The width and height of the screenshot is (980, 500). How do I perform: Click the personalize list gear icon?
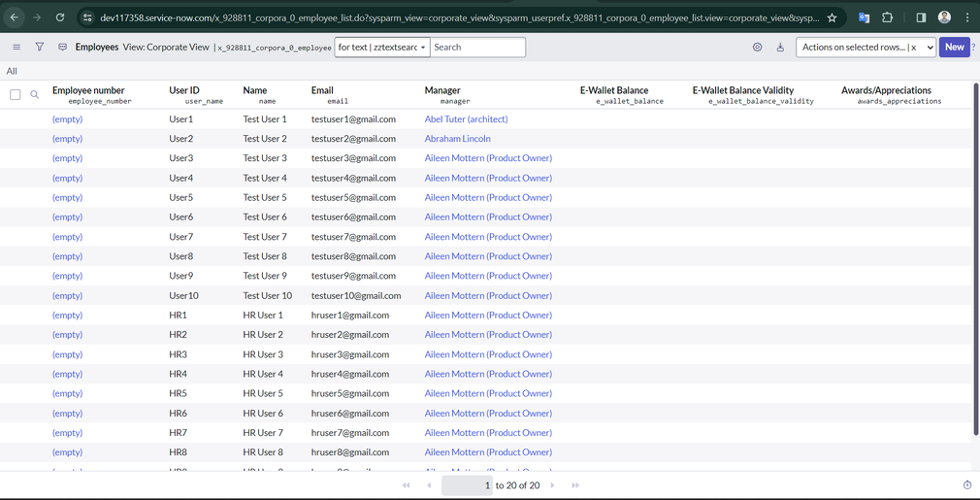click(758, 47)
